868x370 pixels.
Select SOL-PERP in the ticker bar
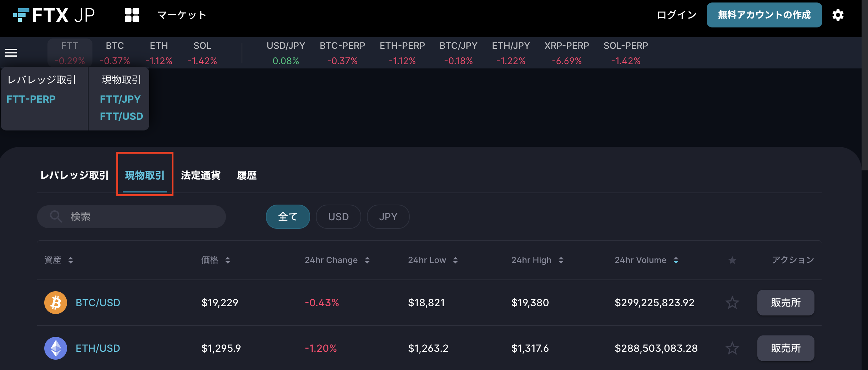tap(626, 53)
